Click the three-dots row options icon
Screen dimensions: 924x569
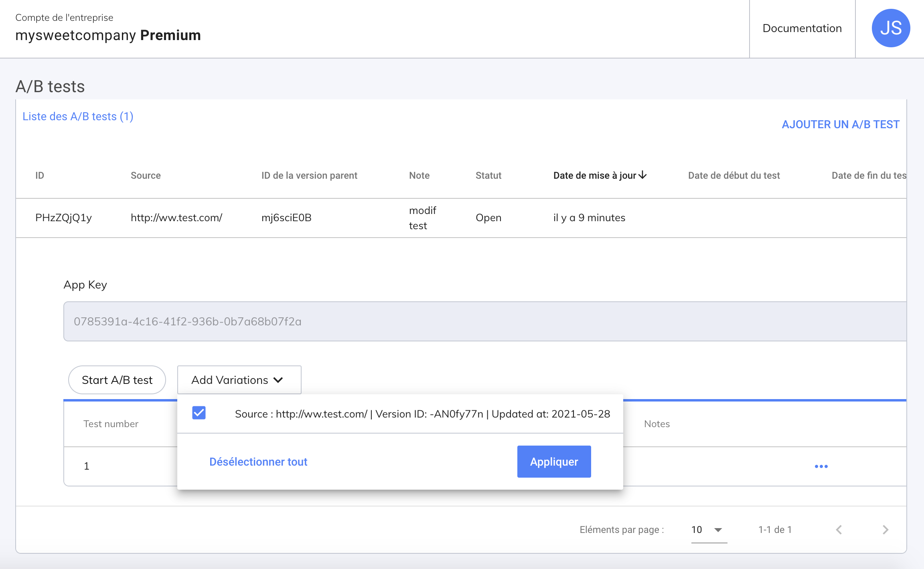click(821, 466)
